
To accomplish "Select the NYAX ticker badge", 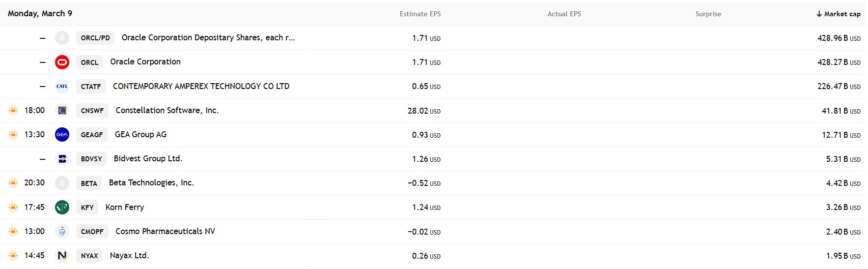I will (89, 256).
